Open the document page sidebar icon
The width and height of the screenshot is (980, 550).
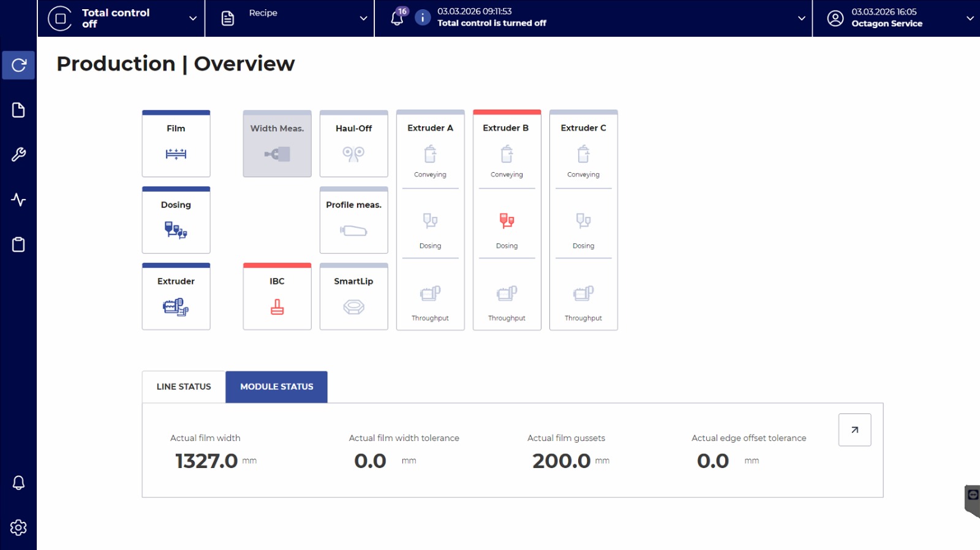click(18, 110)
